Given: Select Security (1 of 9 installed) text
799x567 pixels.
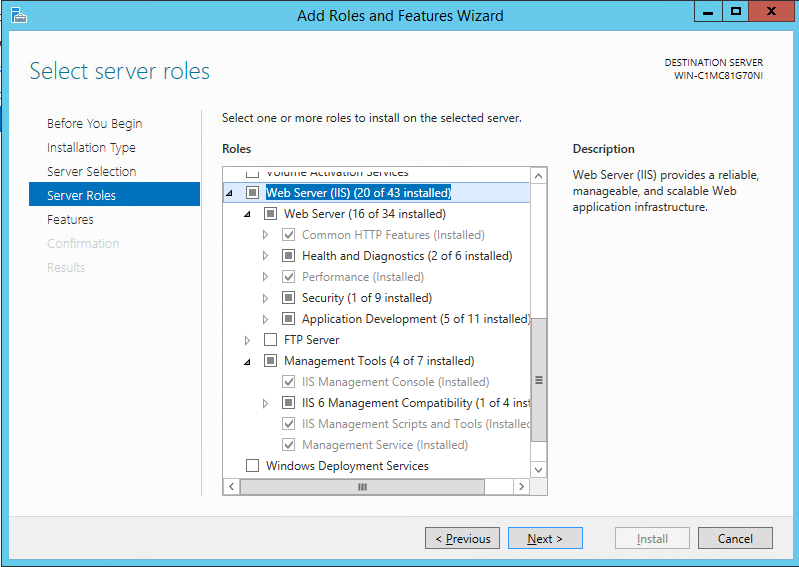Looking at the screenshot, I should tap(367, 298).
